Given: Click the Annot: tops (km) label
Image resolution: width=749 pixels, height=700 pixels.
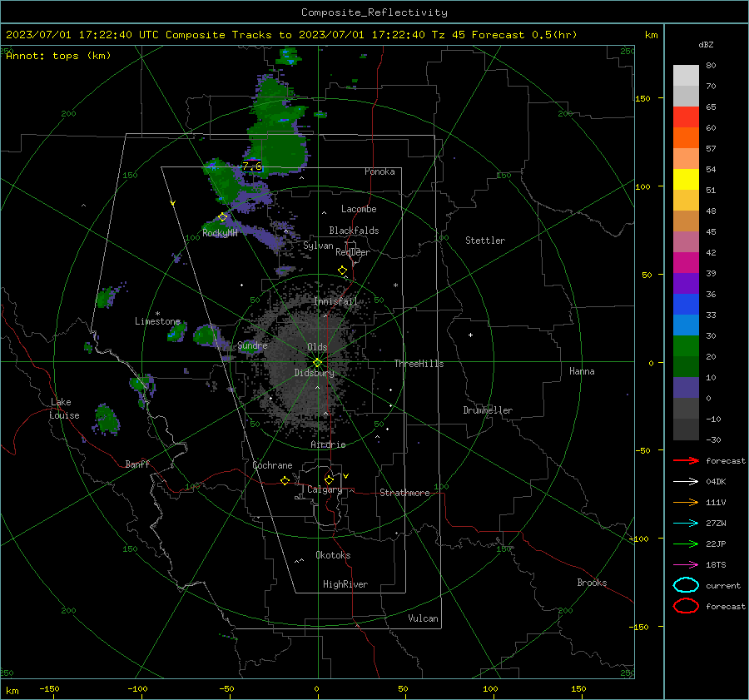Looking at the screenshot, I should coord(58,56).
